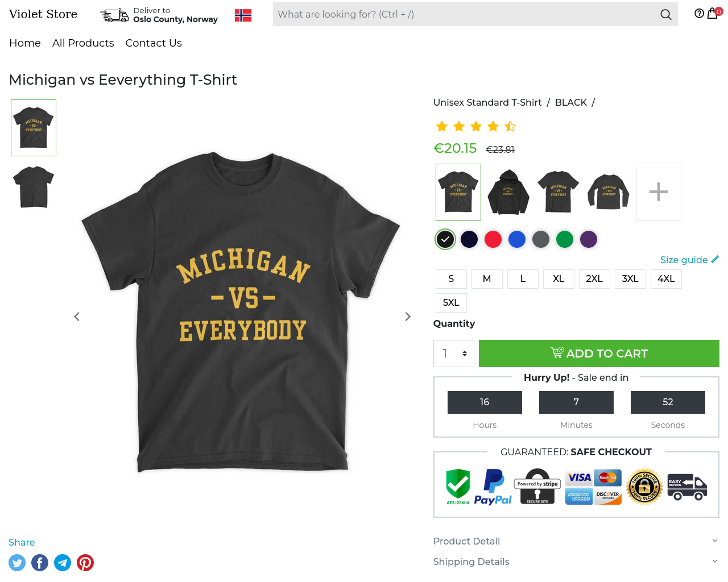Open Contact Us page

(x=154, y=43)
